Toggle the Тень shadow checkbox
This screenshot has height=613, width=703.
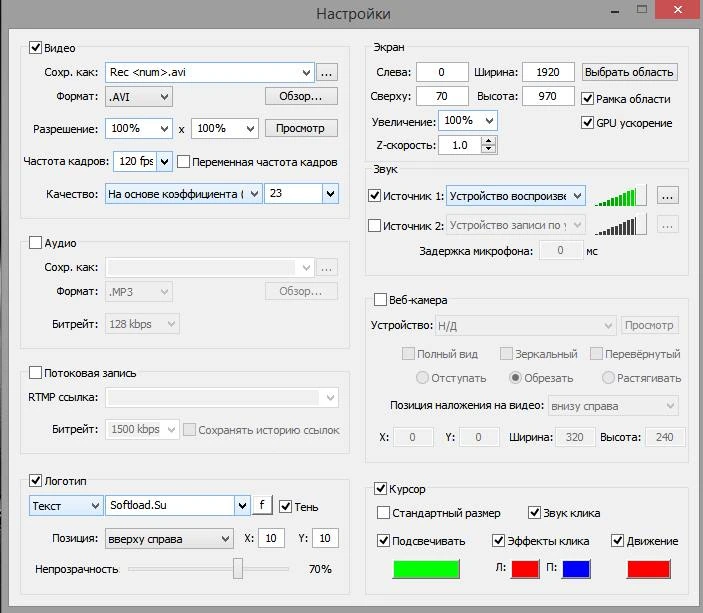point(286,507)
